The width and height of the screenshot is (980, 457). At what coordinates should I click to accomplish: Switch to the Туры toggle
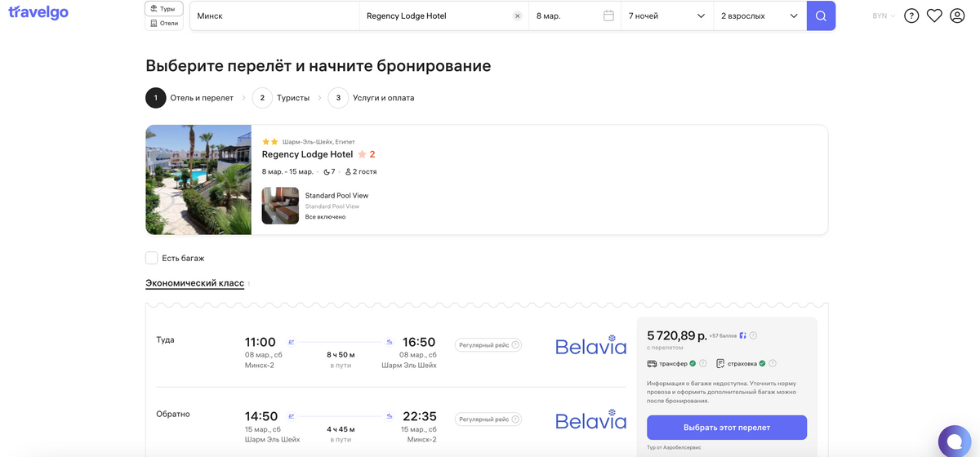pos(163,8)
